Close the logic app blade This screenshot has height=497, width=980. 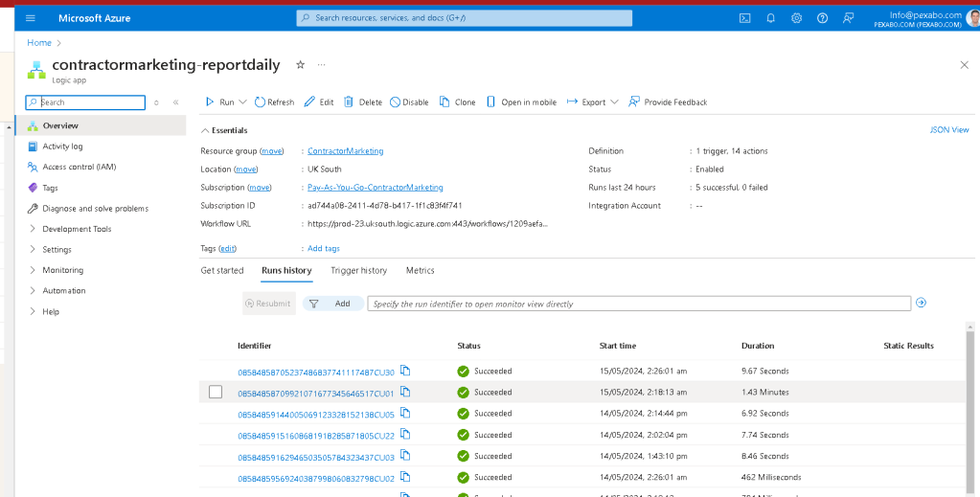click(x=964, y=65)
